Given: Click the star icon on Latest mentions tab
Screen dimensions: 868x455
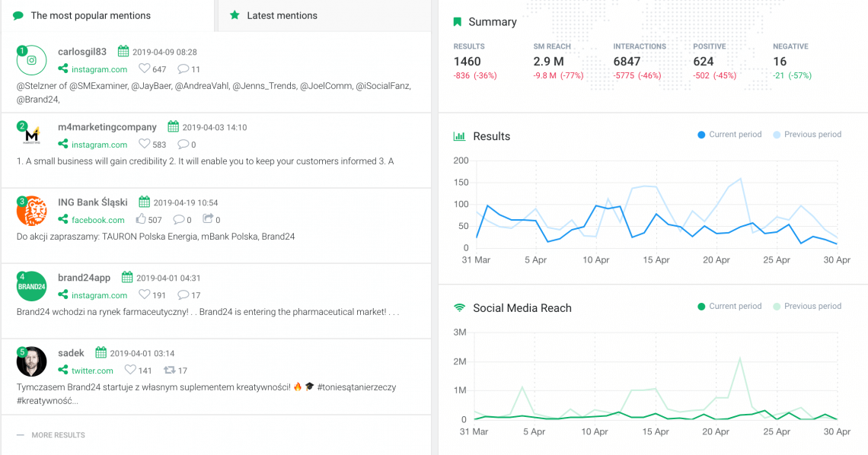Looking at the screenshot, I should click(x=235, y=15).
